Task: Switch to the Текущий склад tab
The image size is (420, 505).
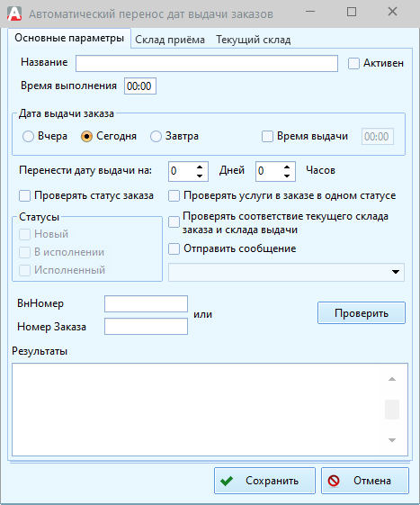Action: pyautogui.click(x=254, y=40)
